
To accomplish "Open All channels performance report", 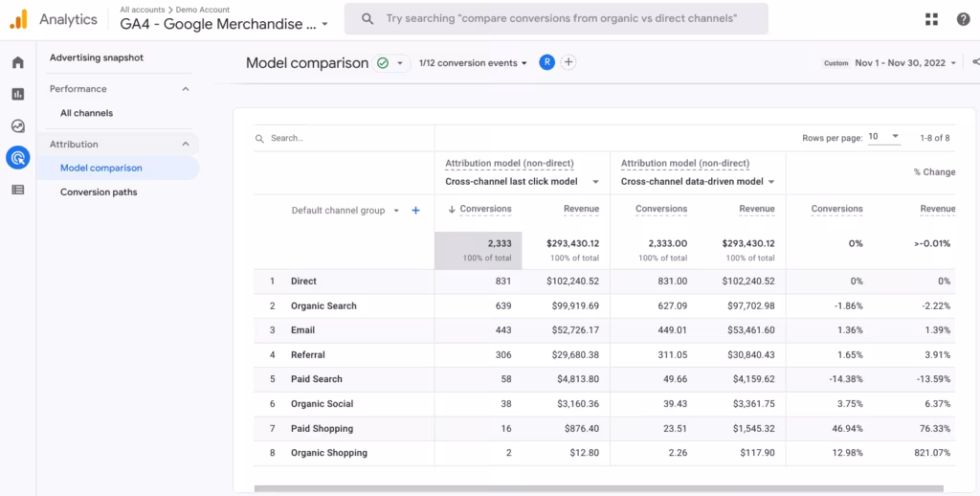I will pos(86,113).
